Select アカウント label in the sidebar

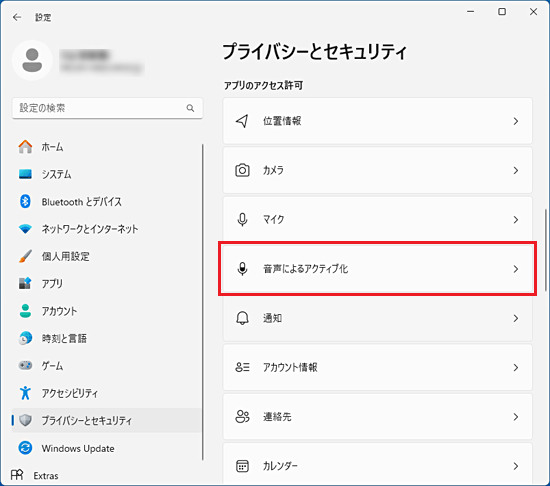[x=59, y=311]
